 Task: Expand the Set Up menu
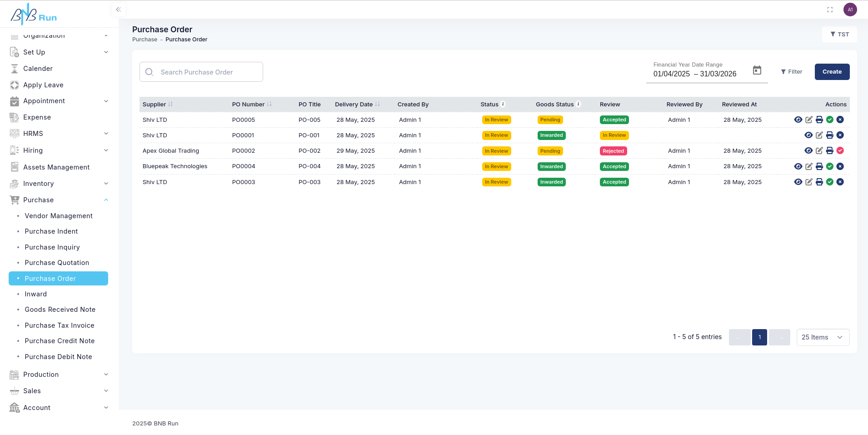pos(59,52)
